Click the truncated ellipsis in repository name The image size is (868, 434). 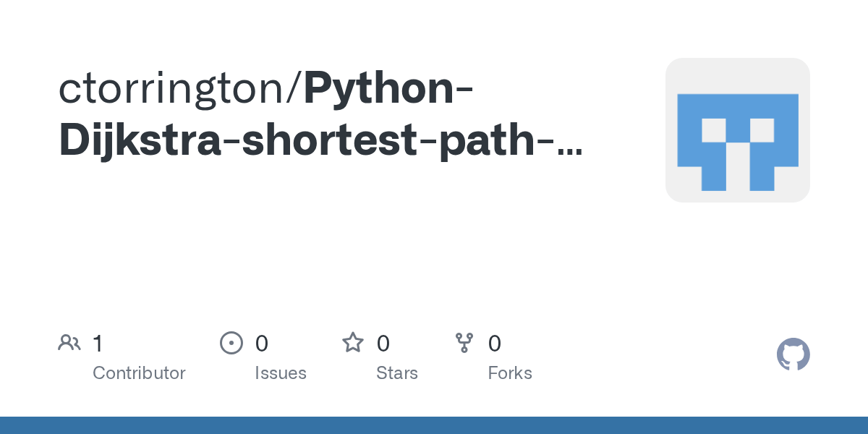[x=571, y=150]
